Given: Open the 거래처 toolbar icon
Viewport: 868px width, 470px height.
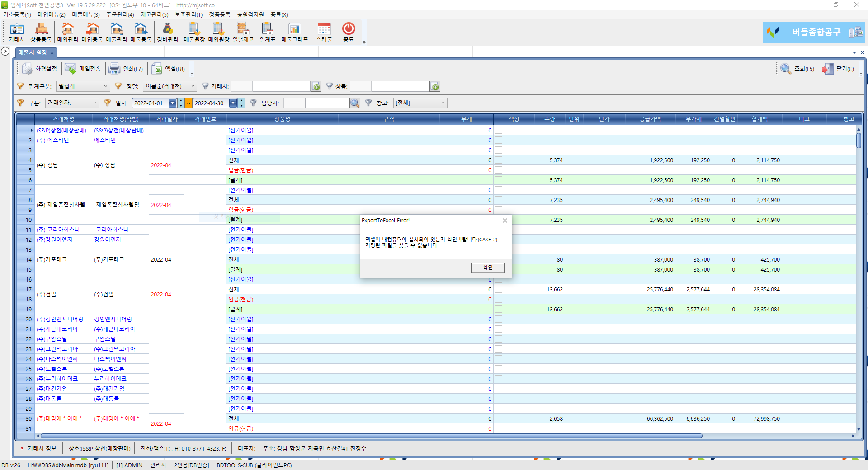Looking at the screenshot, I should [17, 33].
